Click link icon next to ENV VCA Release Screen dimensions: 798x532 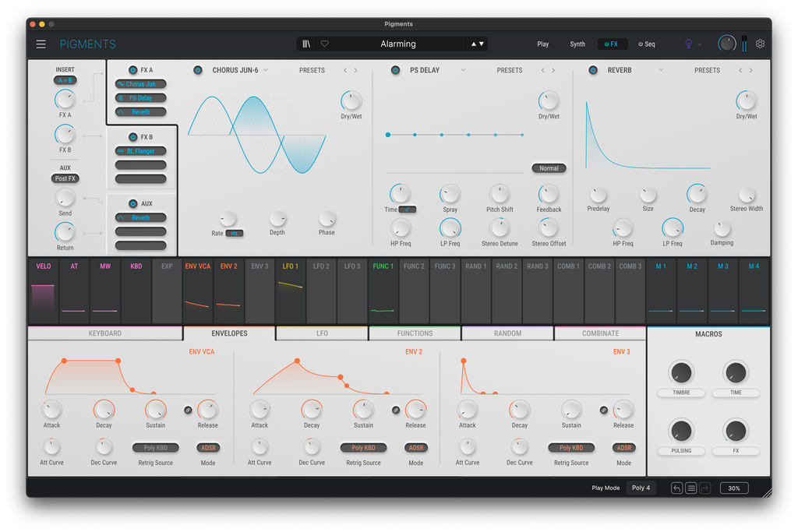(188, 410)
